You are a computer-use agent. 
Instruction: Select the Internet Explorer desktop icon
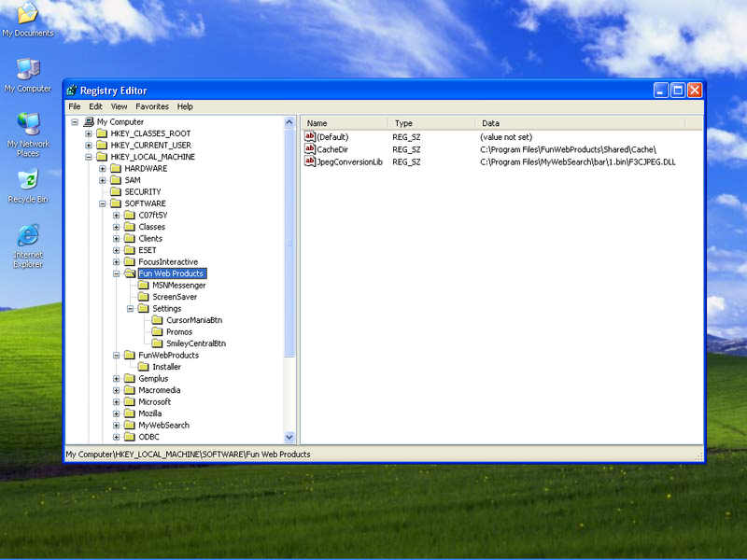28,246
